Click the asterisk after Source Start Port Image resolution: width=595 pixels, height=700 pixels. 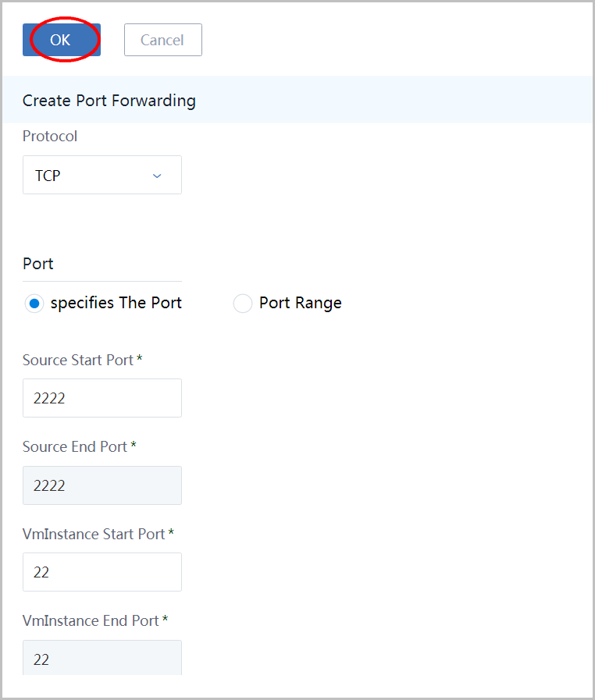pos(139,358)
